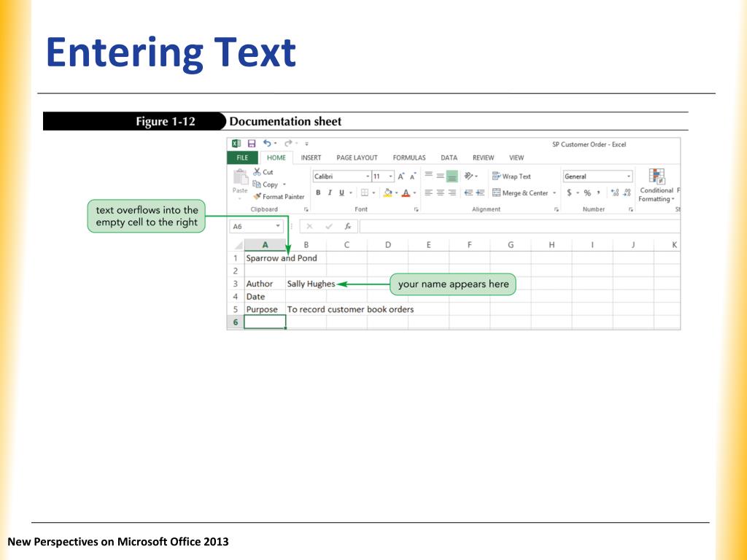Open Borders icon in Font group
Screen dimensions: 747x560
[365, 192]
